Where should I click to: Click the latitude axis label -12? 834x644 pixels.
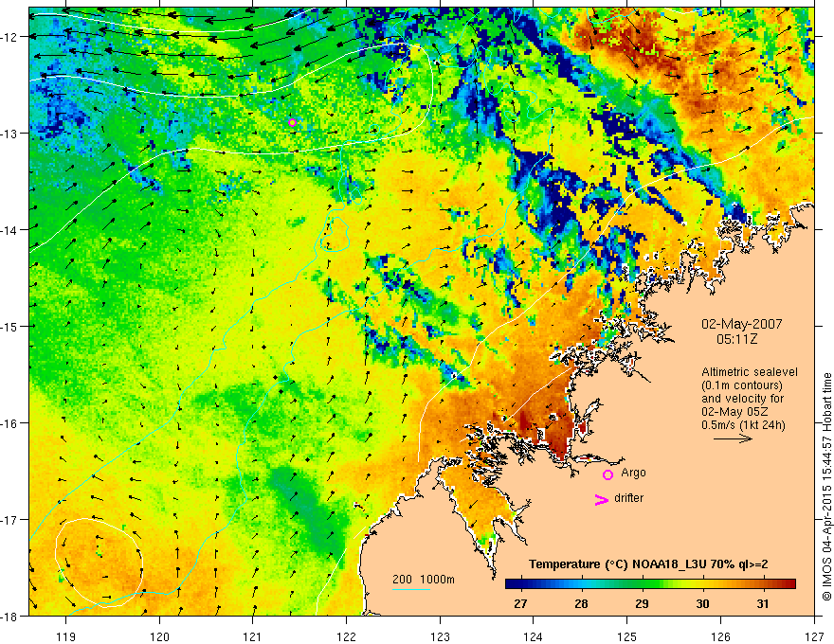click(x=9, y=37)
